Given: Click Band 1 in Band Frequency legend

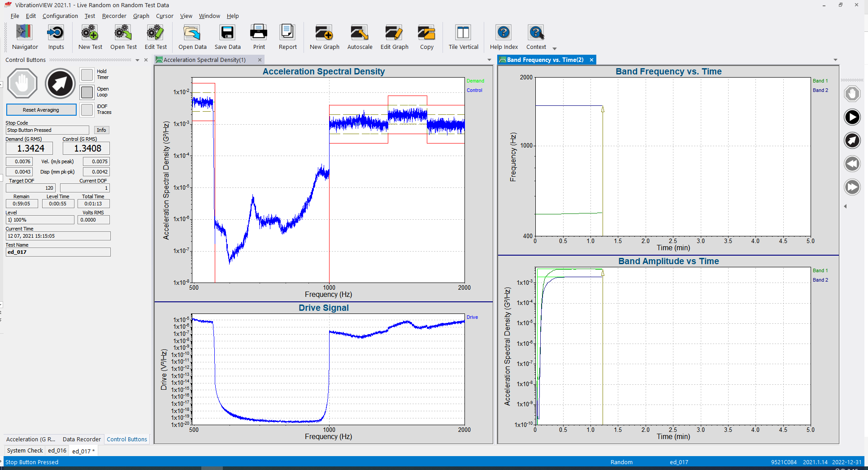Looking at the screenshot, I should [x=820, y=81].
